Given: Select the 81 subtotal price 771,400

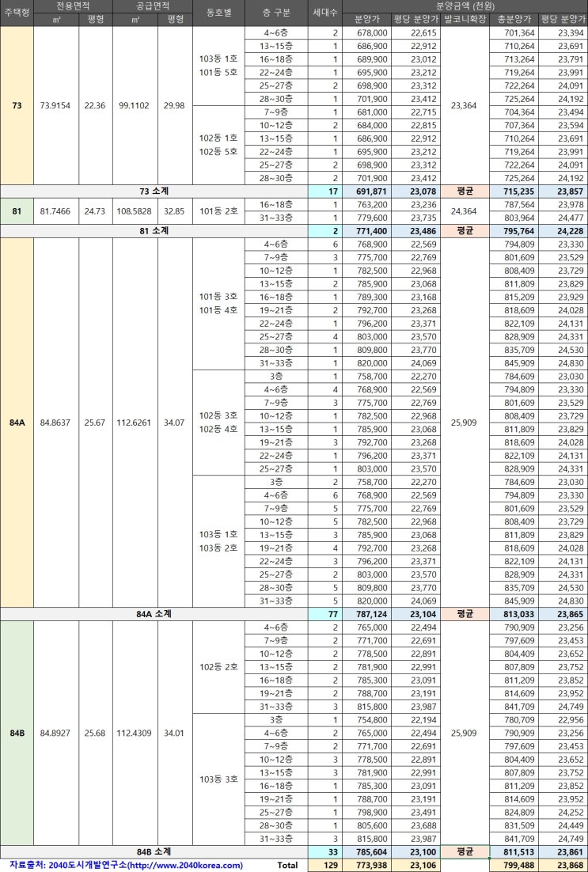Looking at the screenshot, I should click(367, 231).
